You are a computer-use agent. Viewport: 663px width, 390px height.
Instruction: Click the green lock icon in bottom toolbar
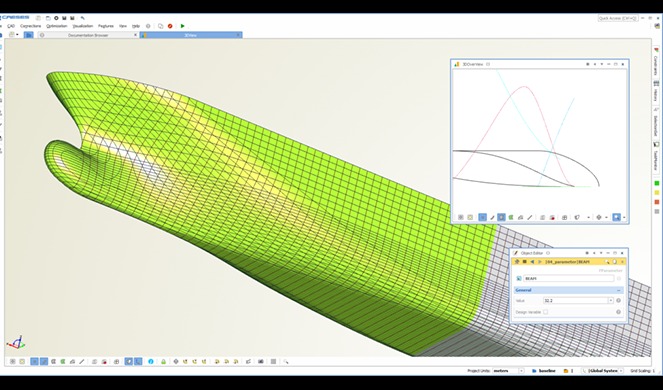[163, 362]
